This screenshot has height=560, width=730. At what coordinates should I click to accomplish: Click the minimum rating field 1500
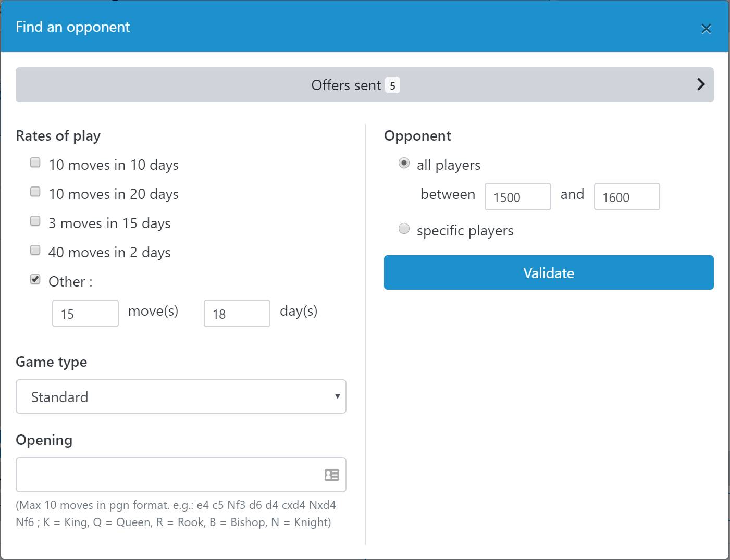[518, 196]
